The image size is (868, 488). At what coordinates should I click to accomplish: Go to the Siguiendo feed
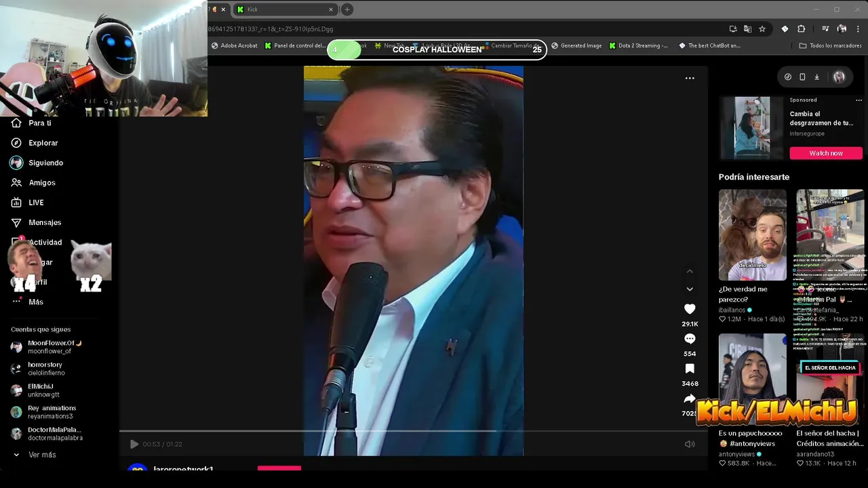[37, 163]
